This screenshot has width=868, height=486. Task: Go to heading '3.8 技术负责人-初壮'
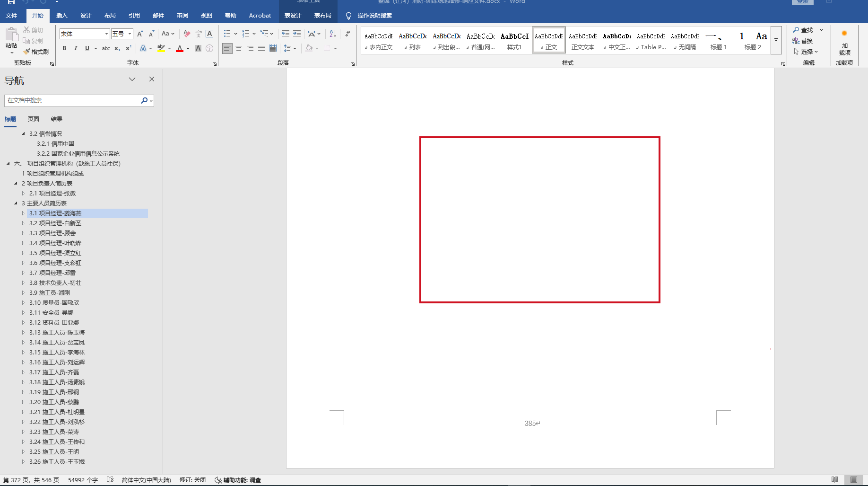click(55, 283)
